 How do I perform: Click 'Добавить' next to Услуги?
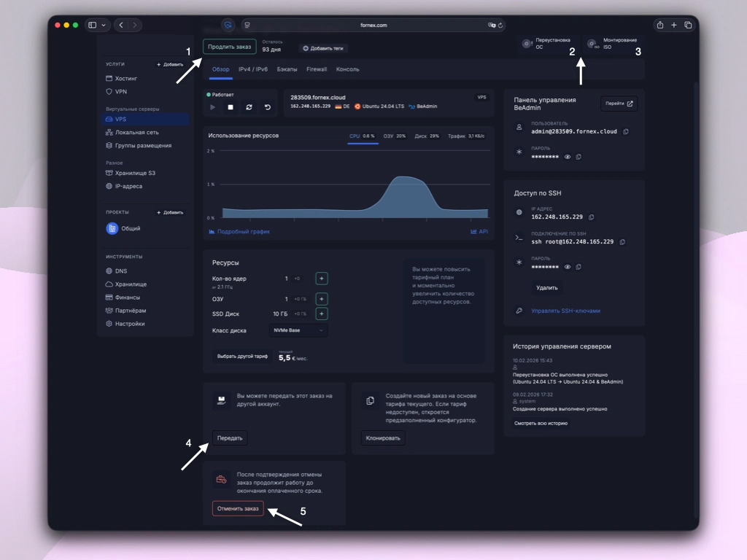[x=170, y=64]
